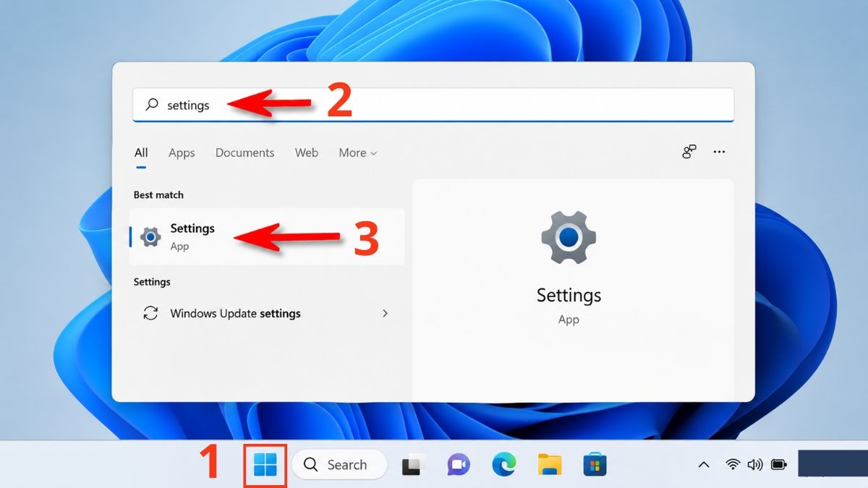
Task: Open File Explorer from the taskbar
Action: [x=550, y=465]
